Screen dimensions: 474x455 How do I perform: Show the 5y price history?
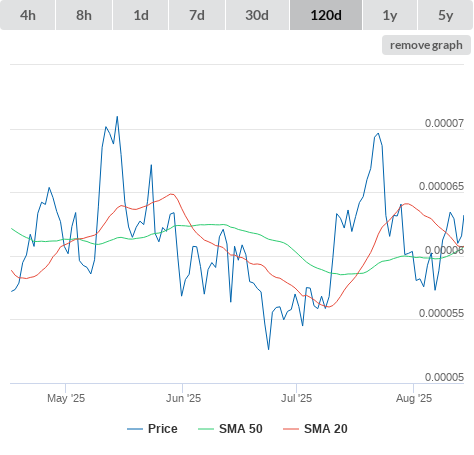446,15
